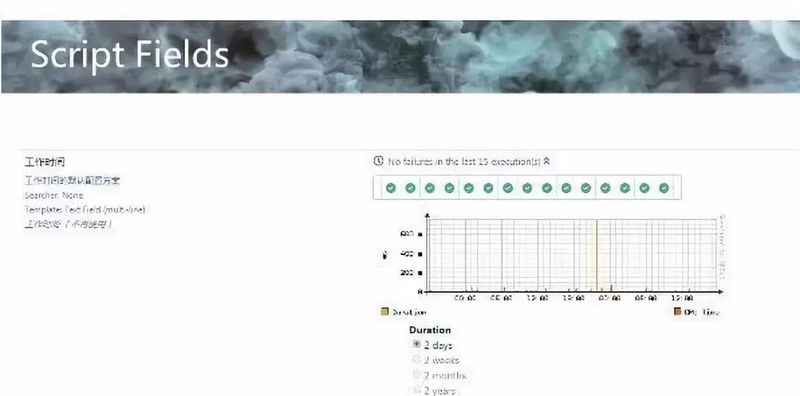Screen dimensions: 800x396
Task: Click the Template Text Field (multi-line) line
Action: pyautogui.click(x=85, y=210)
